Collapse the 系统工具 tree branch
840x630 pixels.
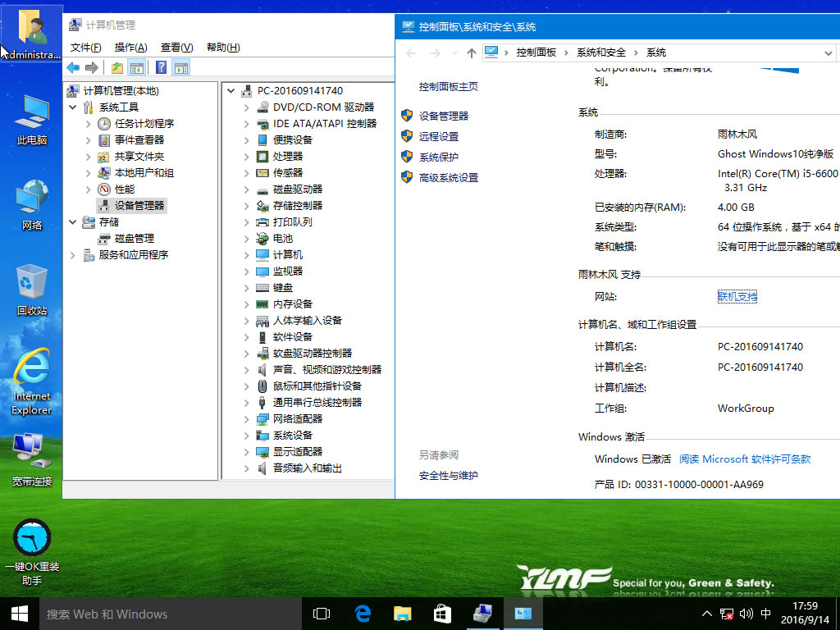[x=72, y=107]
